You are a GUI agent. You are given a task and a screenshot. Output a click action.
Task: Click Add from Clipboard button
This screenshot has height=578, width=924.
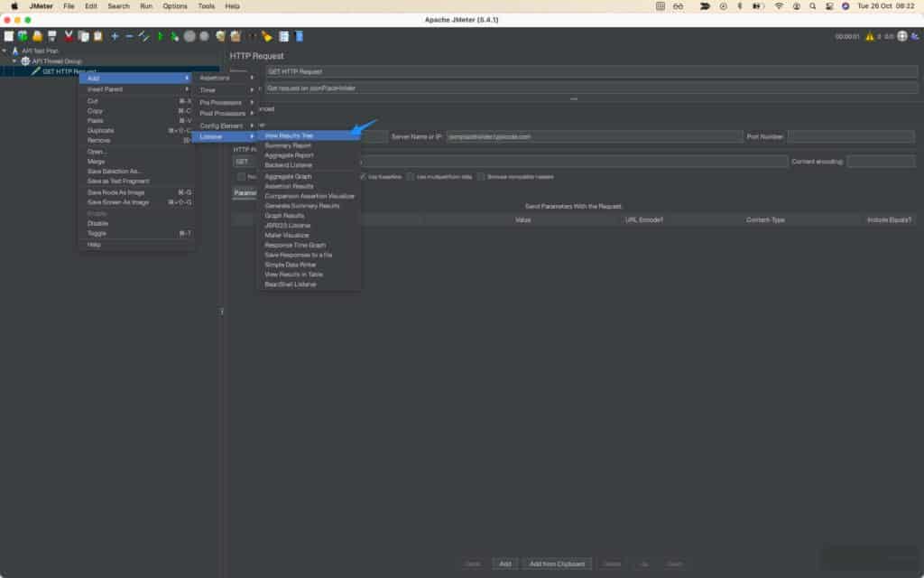pos(557,564)
